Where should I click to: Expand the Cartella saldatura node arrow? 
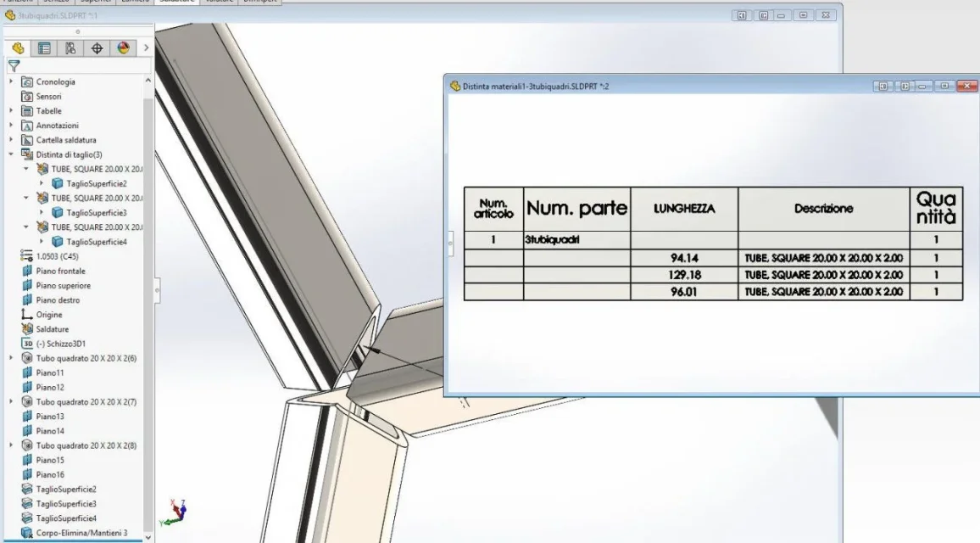point(11,140)
